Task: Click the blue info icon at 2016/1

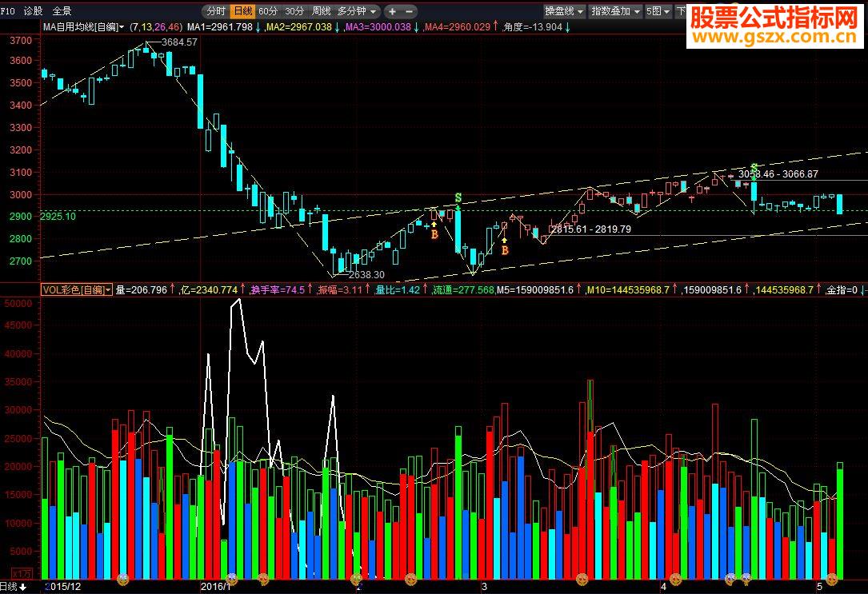Action: pyautogui.click(x=233, y=579)
